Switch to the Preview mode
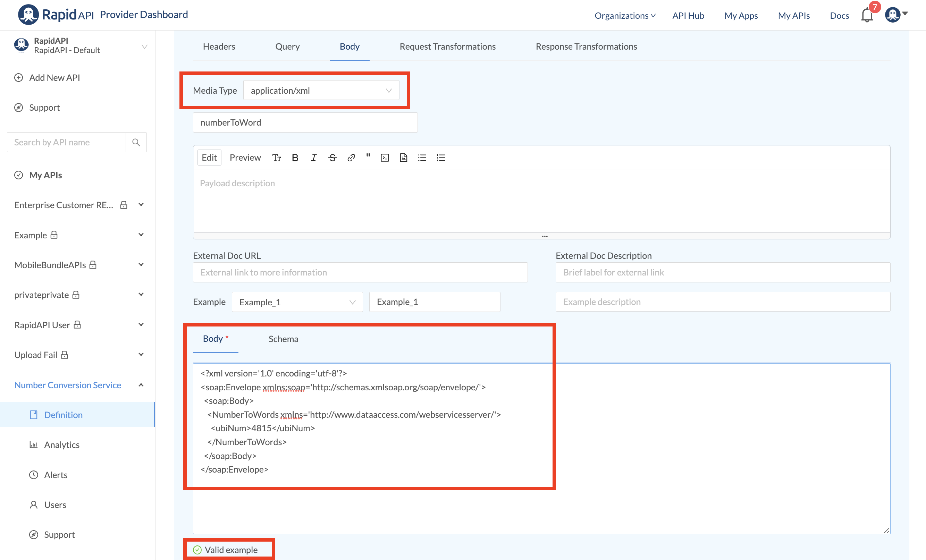Screen dimensions: 926x560 coord(245,158)
